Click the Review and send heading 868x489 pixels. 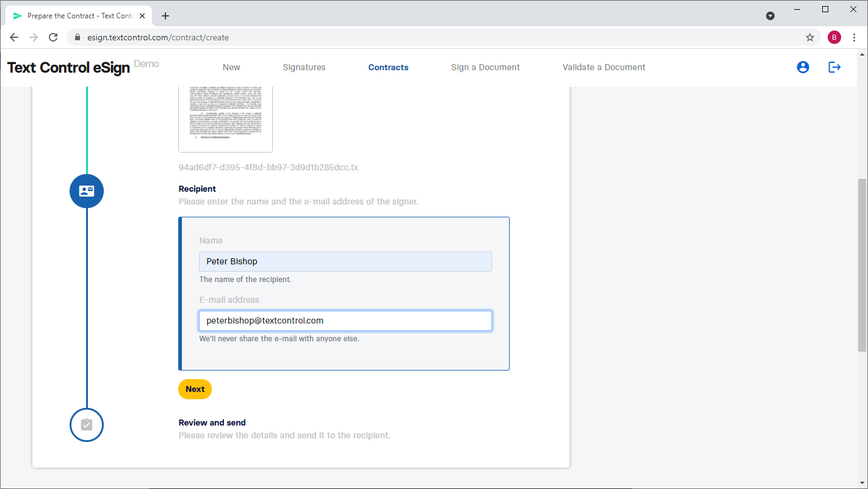(212, 422)
